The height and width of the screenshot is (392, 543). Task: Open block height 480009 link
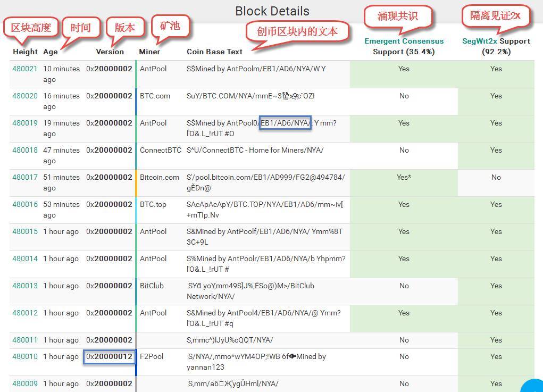[25, 383]
